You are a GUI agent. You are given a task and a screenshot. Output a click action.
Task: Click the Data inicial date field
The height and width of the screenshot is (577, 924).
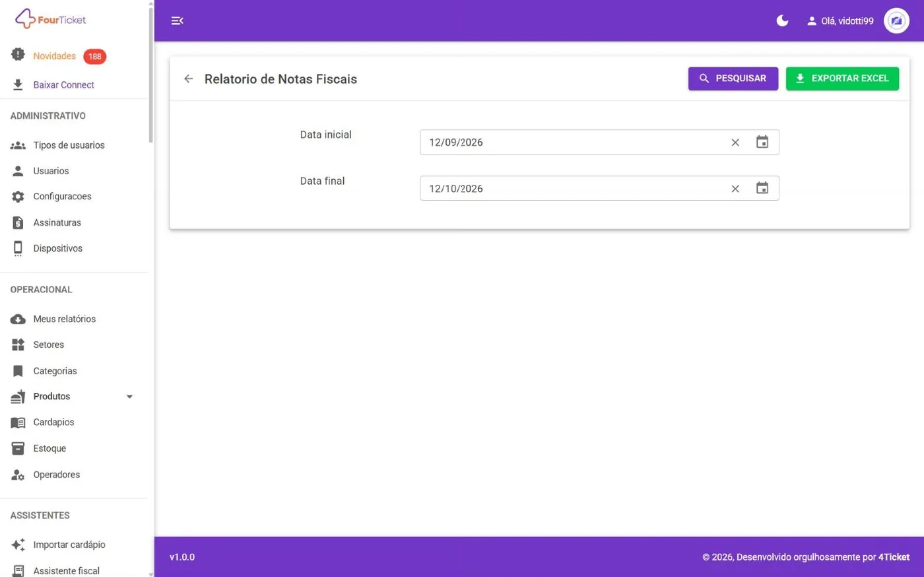tap(599, 143)
